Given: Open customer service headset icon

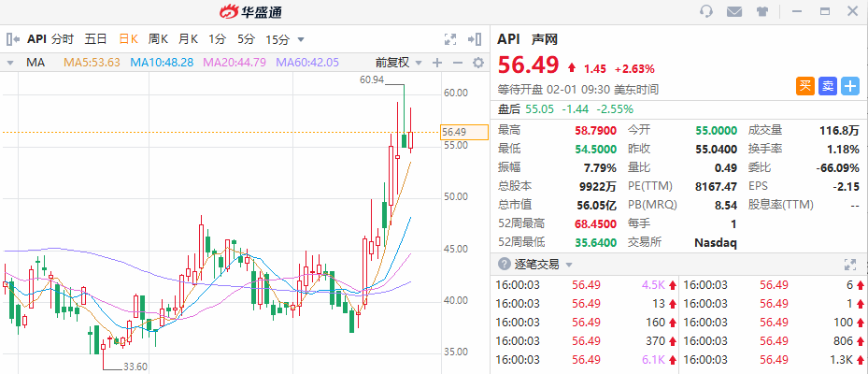Looking at the screenshot, I should (706, 11).
